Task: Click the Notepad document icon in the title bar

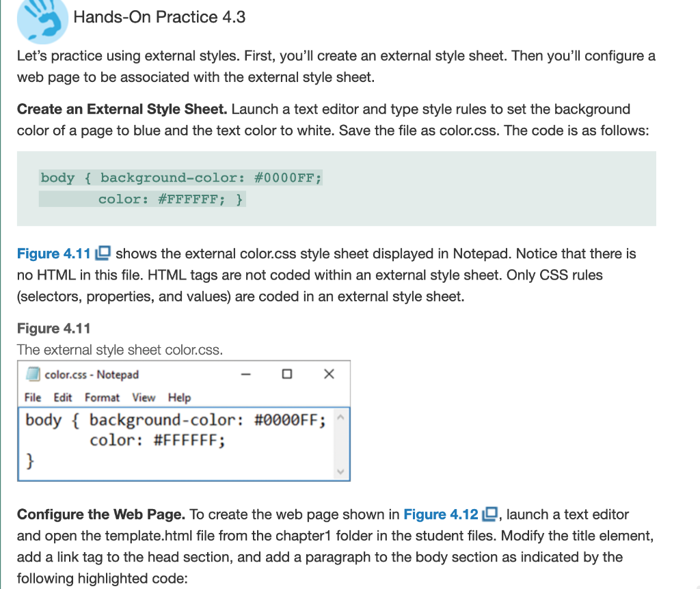Action: point(33,374)
